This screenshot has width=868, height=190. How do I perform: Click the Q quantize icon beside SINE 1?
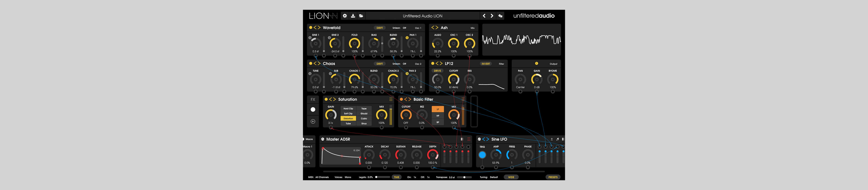pos(310,38)
